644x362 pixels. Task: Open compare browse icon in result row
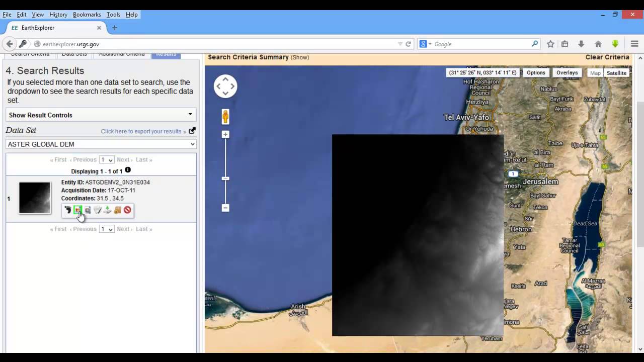coord(88,210)
